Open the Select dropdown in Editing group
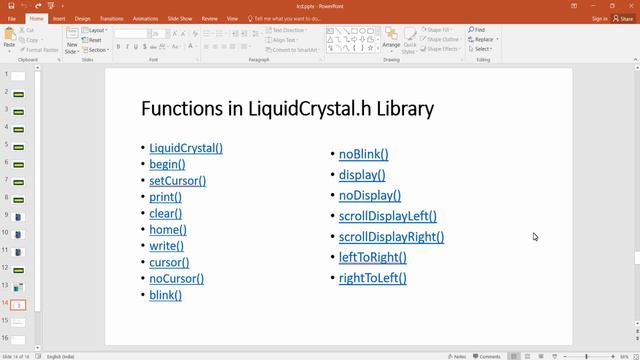Image resolution: width=640 pixels, height=360 pixels. [480, 49]
